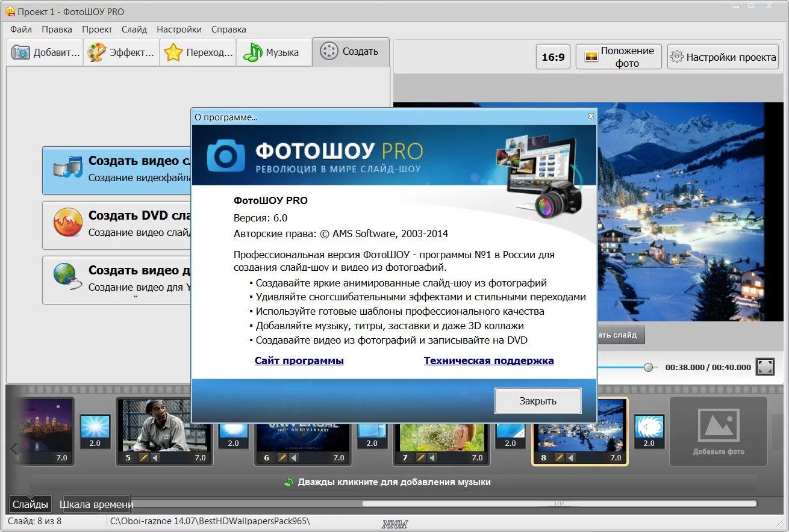
Task: Click the speaker icon on slide 5
Action: click(155, 458)
